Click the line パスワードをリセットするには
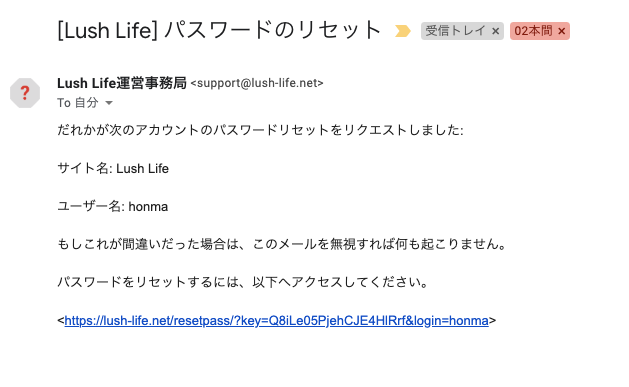Viewport: 629px width, 387px height. (243, 282)
